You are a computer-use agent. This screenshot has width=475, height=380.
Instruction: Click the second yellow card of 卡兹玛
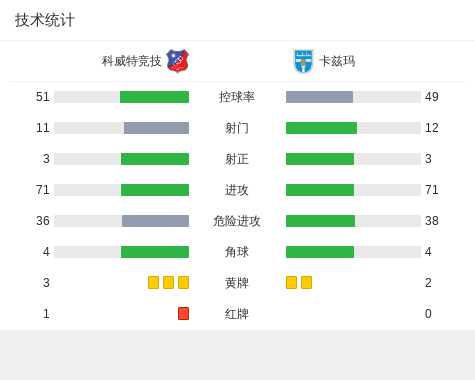pos(306,282)
